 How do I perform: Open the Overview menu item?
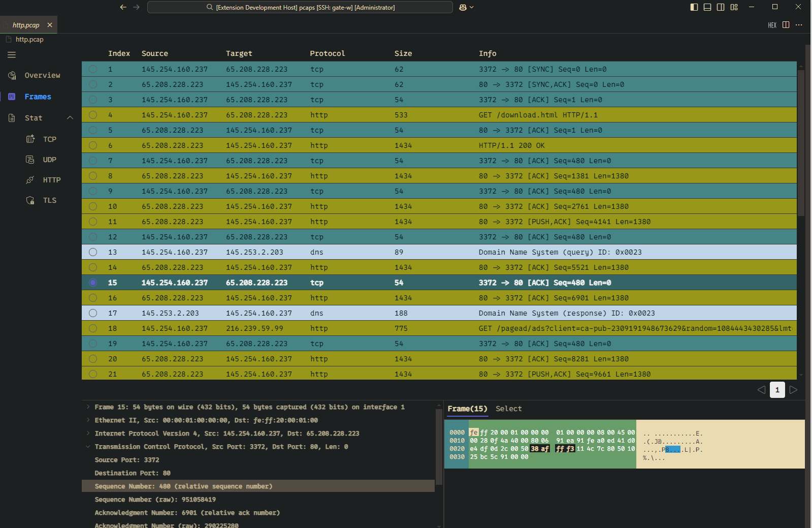43,75
